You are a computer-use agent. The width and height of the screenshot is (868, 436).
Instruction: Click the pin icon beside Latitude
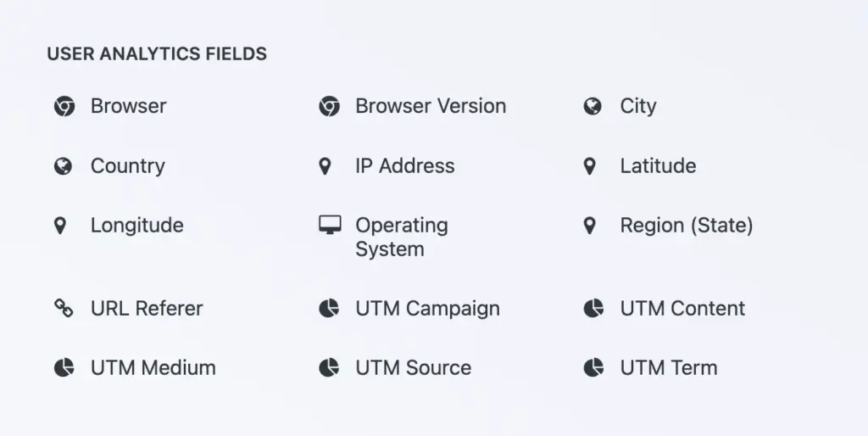point(590,166)
